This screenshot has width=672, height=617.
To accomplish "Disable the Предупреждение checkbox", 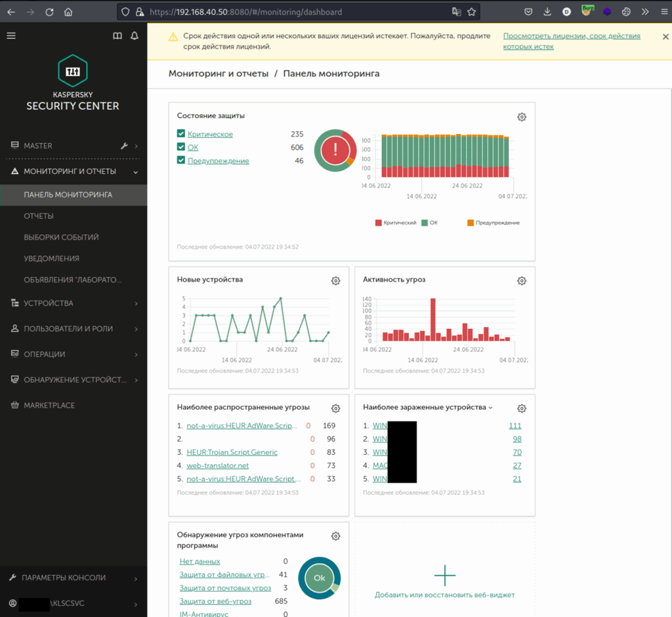I will [x=181, y=161].
